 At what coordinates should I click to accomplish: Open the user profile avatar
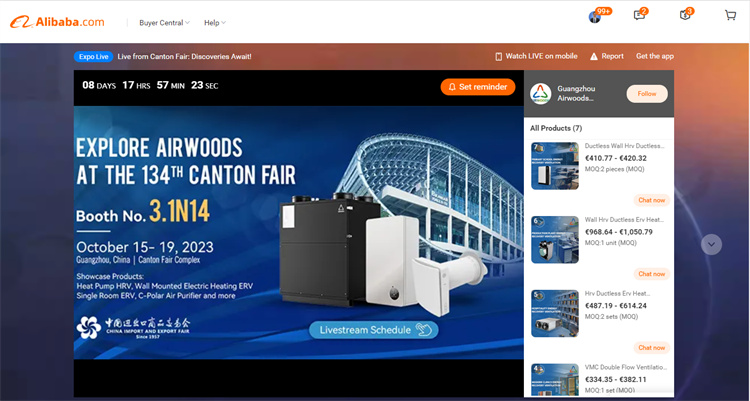[597, 16]
